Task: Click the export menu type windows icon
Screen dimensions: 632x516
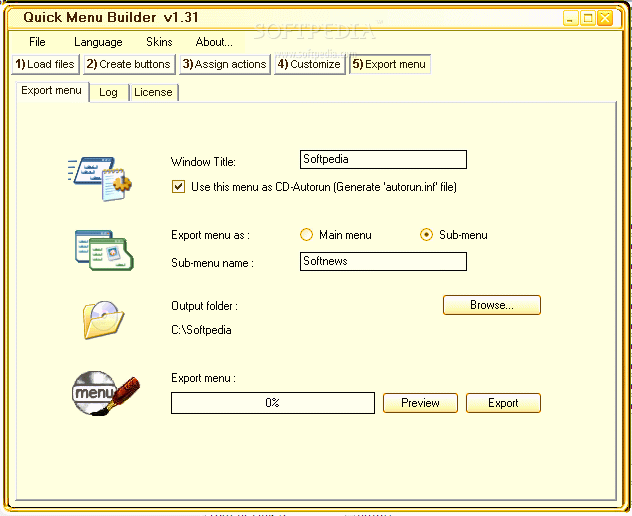Action: pyautogui.click(x=104, y=250)
